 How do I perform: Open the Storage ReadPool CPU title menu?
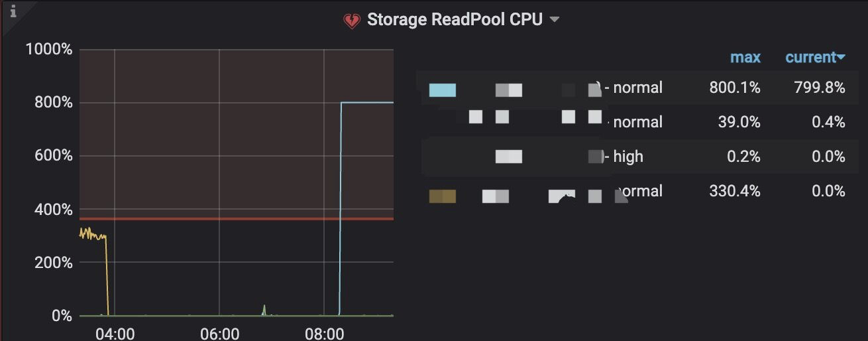coord(455,20)
